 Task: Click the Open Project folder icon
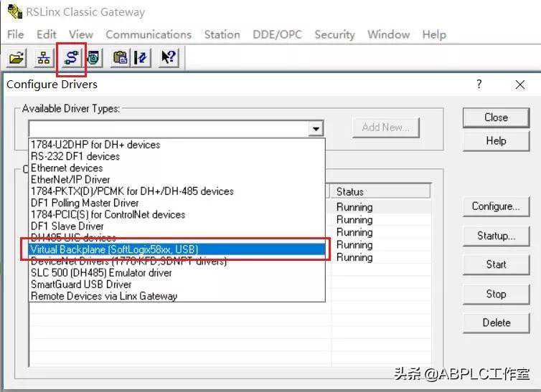[17, 58]
